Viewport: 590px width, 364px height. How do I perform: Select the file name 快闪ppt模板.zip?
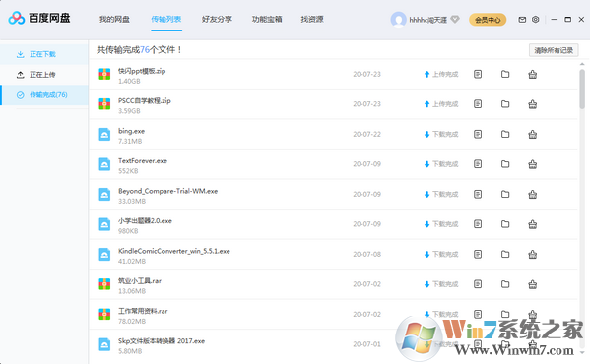click(142, 71)
